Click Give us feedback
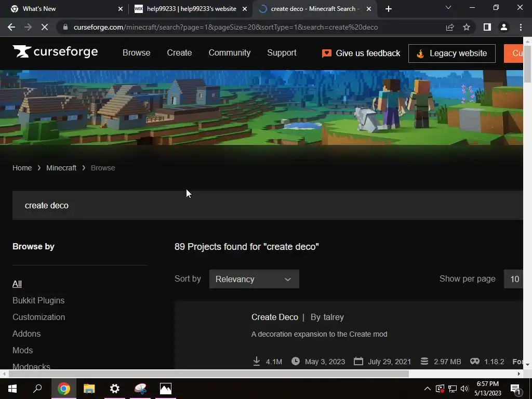The width and height of the screenshot is (532, 399). point(361,54)
